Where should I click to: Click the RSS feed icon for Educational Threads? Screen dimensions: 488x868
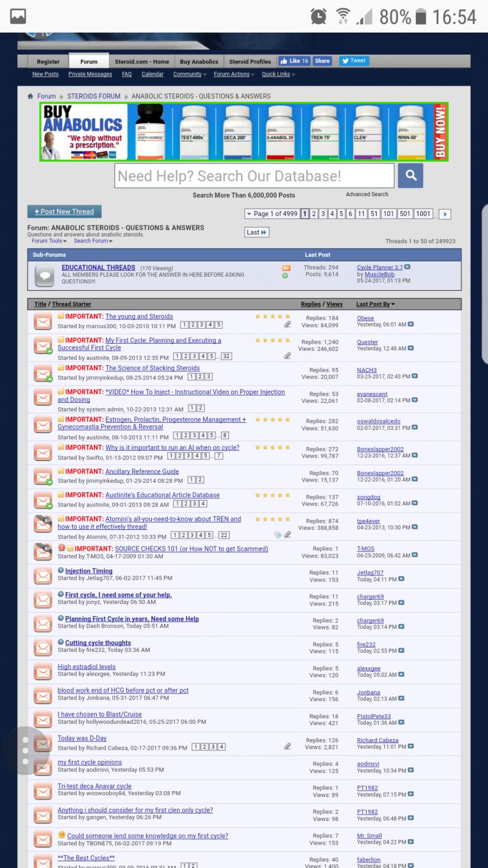[286, 268]
